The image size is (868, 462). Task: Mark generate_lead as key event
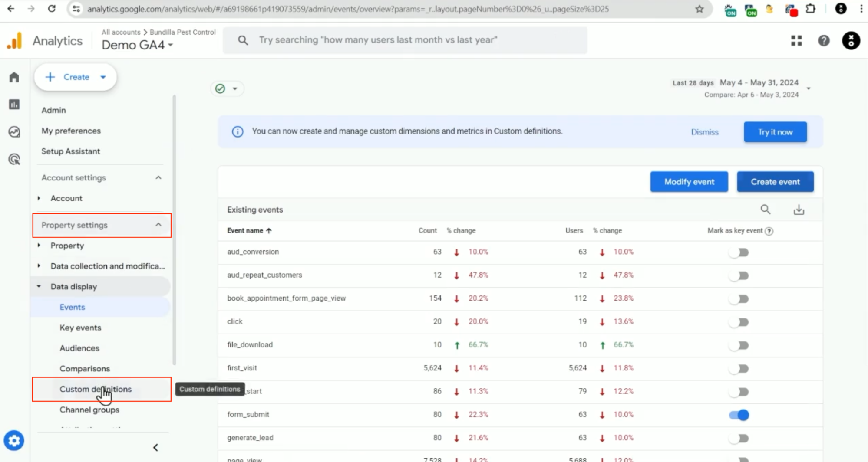(x=739, y=438)
